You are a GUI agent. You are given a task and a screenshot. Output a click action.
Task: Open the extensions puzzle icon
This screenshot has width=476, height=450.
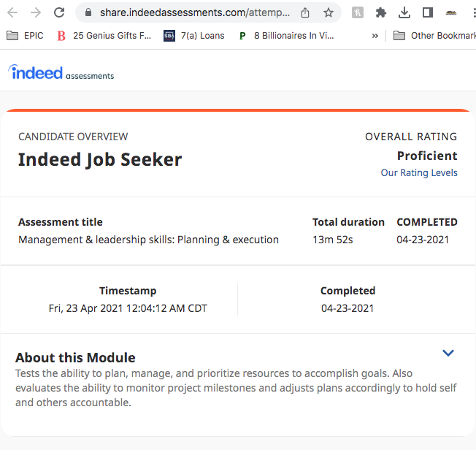pos(380,12)
